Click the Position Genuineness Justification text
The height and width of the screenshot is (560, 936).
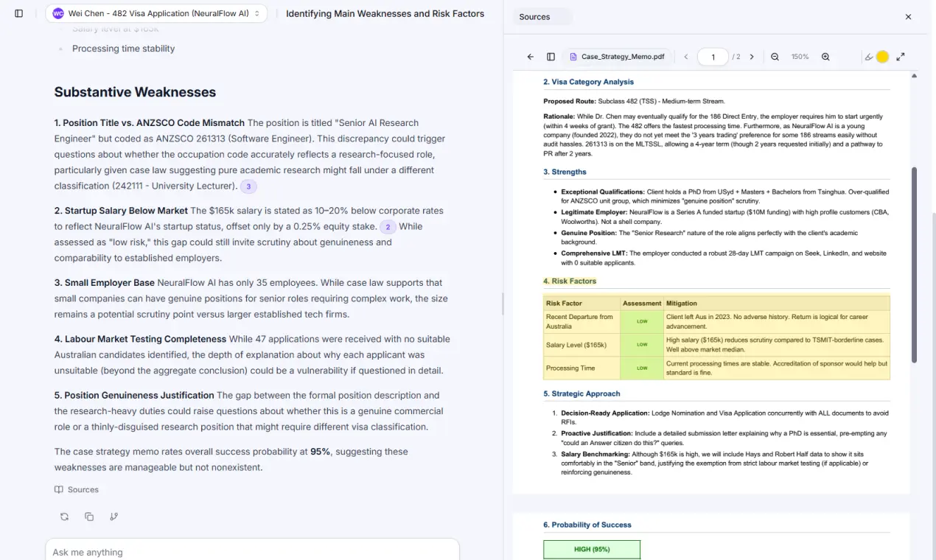(x=134, y=396)
